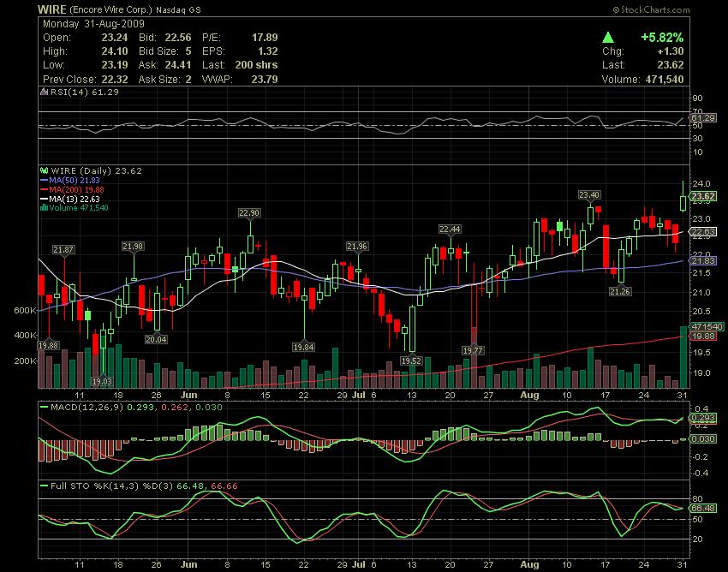
Task: Click the Ask value 24.41
Action: click(x=178, y=65)
